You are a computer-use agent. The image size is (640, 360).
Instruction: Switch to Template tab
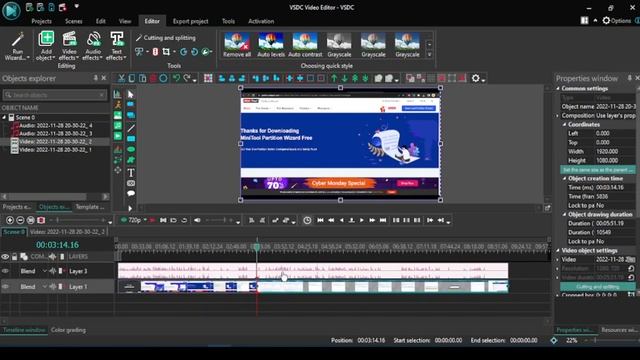tap(90, 207)
